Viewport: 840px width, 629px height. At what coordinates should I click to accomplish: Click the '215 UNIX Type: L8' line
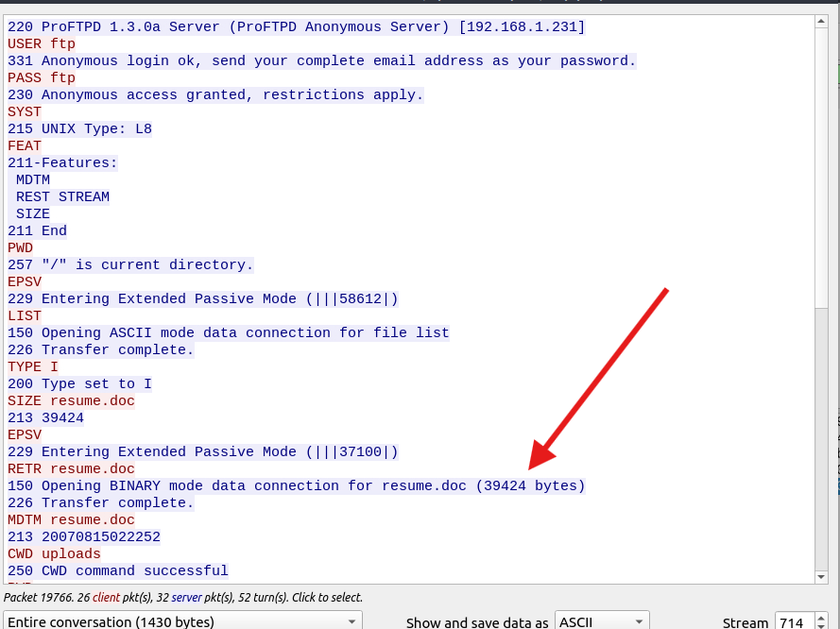coord(79,129)
